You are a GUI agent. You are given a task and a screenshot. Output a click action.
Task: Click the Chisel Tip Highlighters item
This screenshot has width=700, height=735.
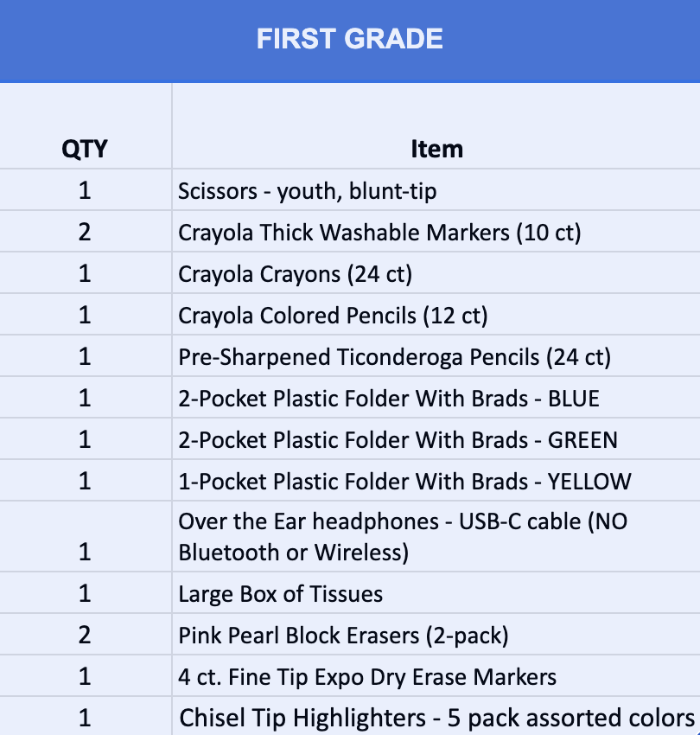coord(436,718)
